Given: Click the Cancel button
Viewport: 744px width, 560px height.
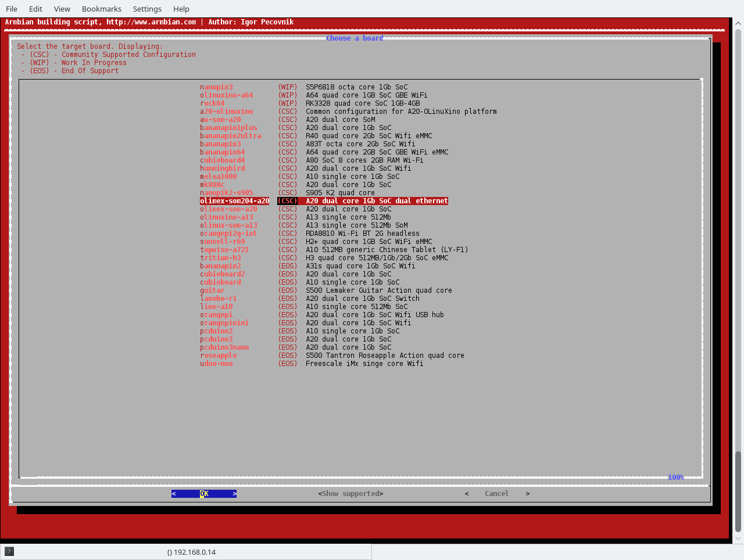Looking at the screenshot, I should coord(497,494).
